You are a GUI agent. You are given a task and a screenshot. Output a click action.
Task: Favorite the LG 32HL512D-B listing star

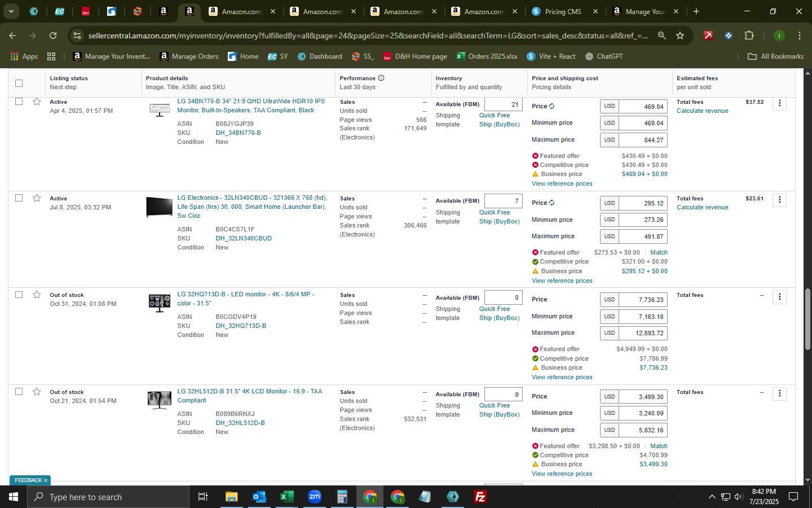coord(37,392)
